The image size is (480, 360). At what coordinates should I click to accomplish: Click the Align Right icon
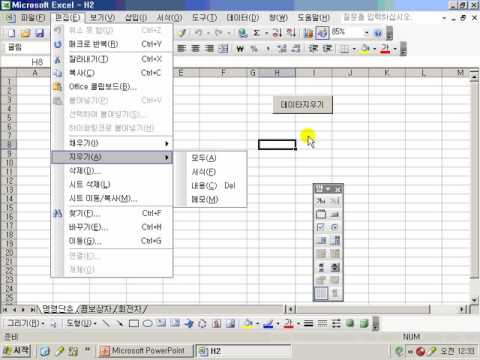tap(209, 49)
